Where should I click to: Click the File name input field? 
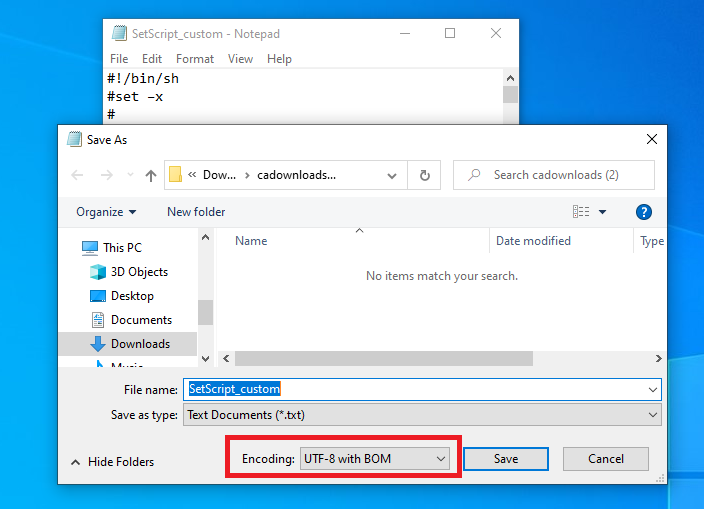pyautogui.click(x=422, y=390)
